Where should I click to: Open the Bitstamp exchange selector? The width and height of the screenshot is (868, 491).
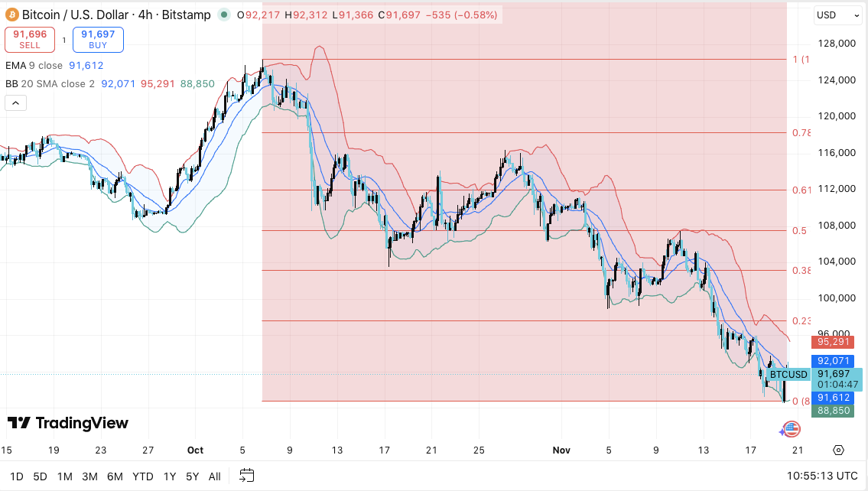click(186, 15)
